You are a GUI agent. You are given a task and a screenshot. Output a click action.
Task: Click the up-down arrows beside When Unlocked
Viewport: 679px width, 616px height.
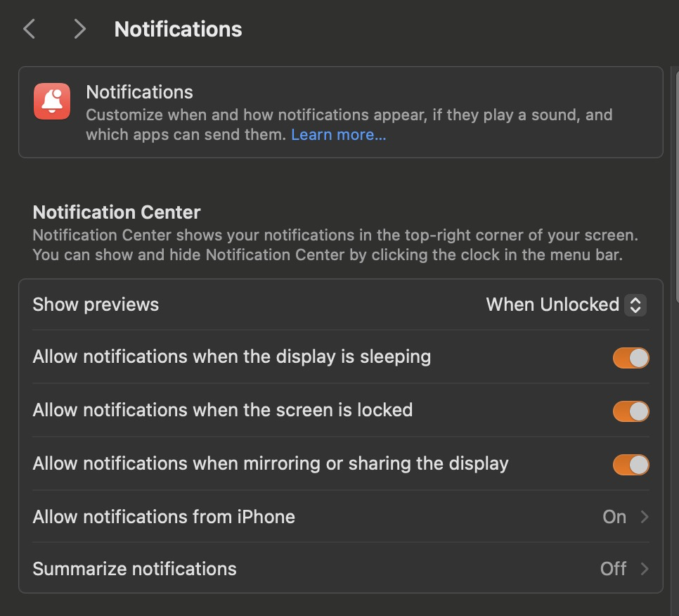click(x=635, y=304)
